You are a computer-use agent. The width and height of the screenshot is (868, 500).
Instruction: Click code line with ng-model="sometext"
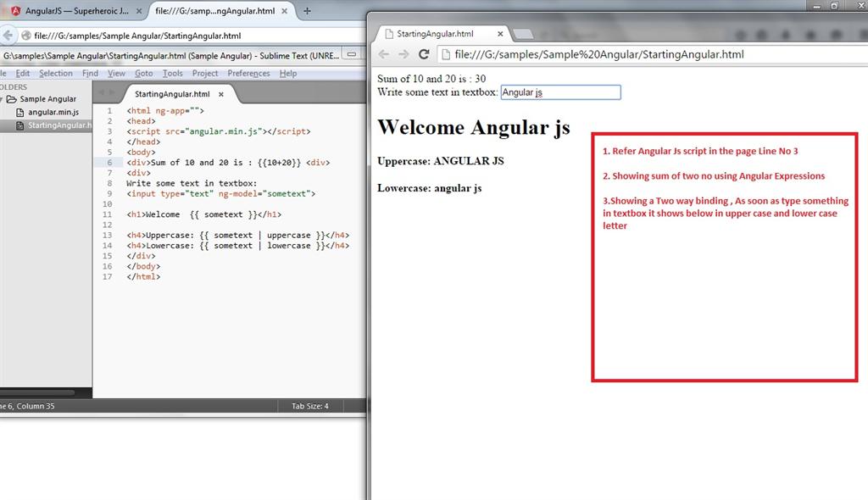pyautogui.click(x=221, y=194)
